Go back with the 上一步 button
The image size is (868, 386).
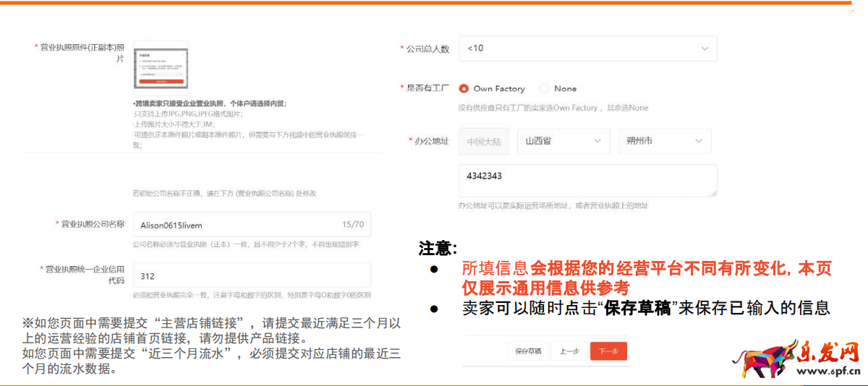click(x=569, y=351)
